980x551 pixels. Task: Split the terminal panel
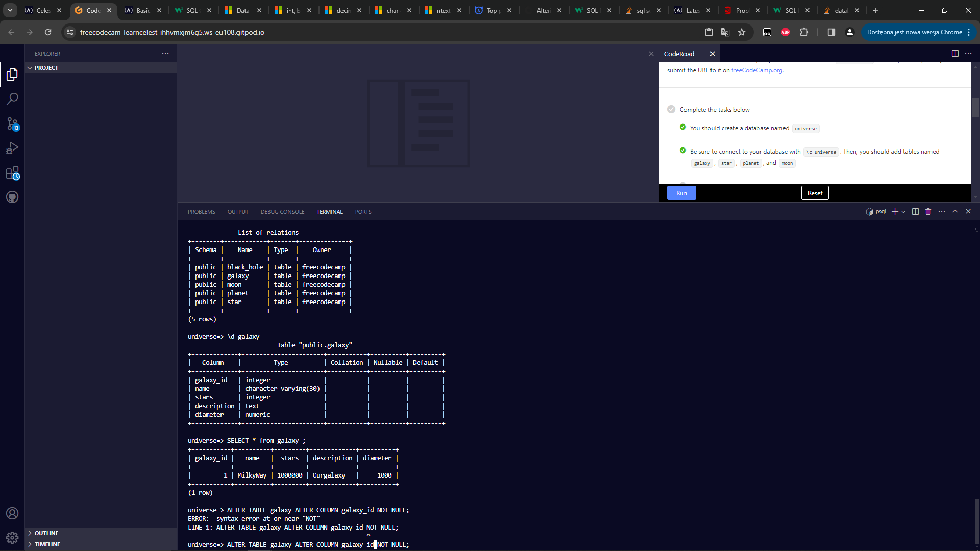915,212
